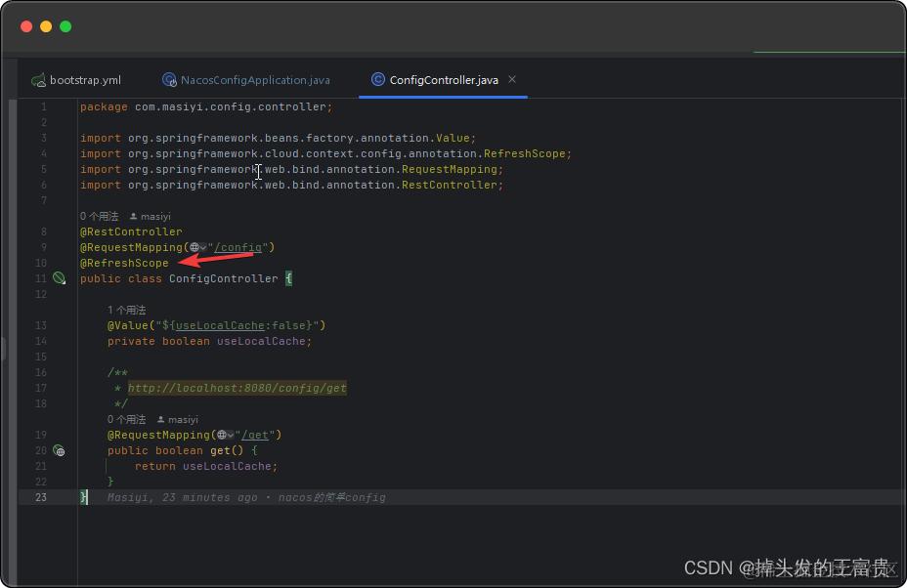
Task: Click the "0 个用法" hint above @RestController
Action: point(99,216)
